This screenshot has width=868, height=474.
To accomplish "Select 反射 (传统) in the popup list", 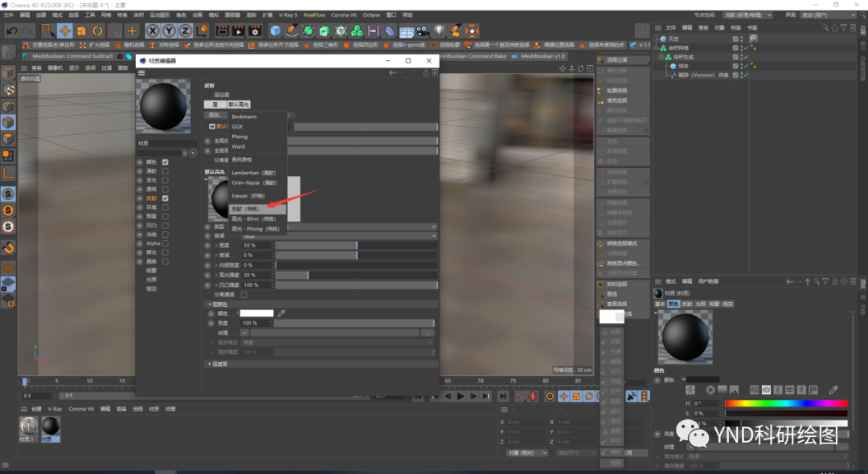I will point(257,209).
